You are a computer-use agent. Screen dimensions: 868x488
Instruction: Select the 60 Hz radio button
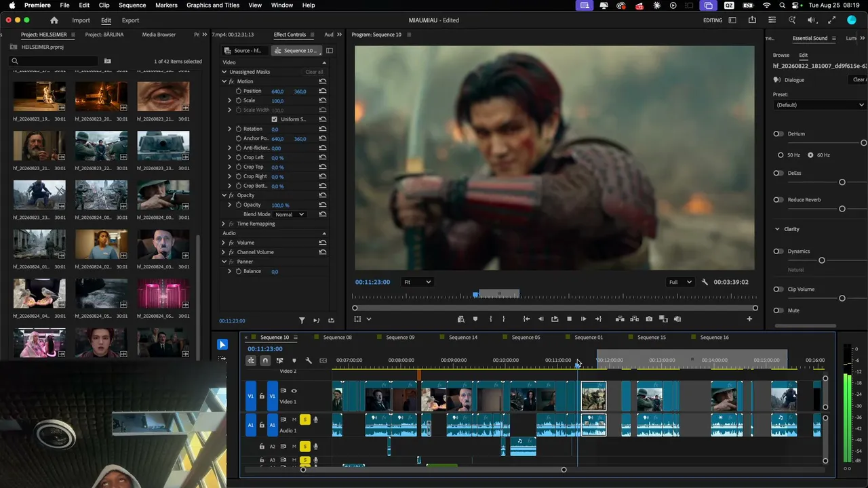810,155
